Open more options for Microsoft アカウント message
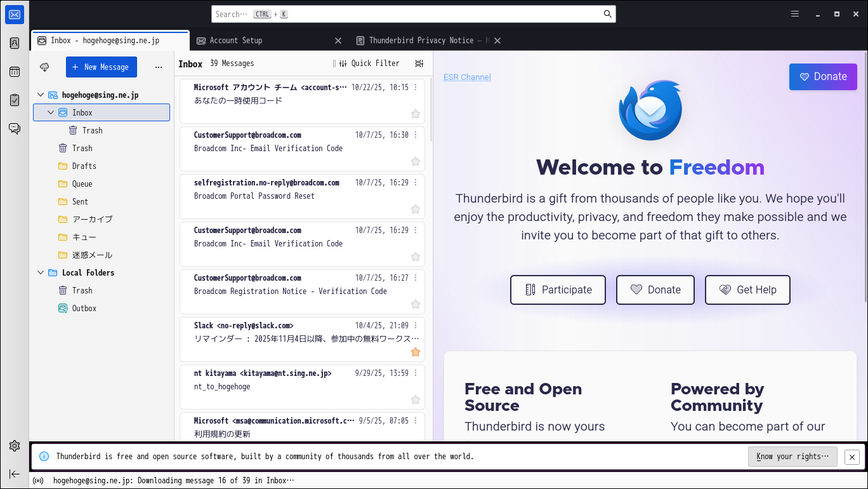This screenshot has height=489, width=868. pyautogui.click(x=416, y=88)
